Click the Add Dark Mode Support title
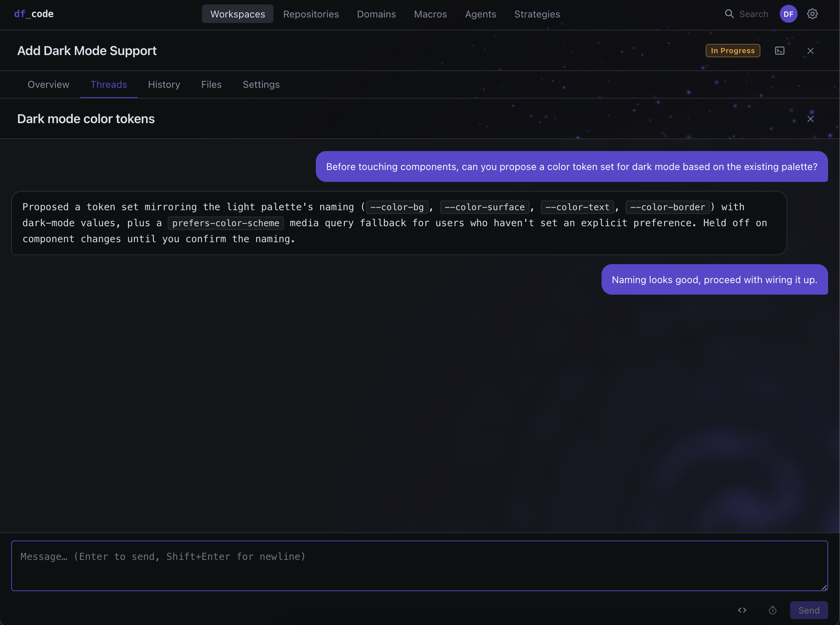Screen dimensions: 840x625 point(87,51)
